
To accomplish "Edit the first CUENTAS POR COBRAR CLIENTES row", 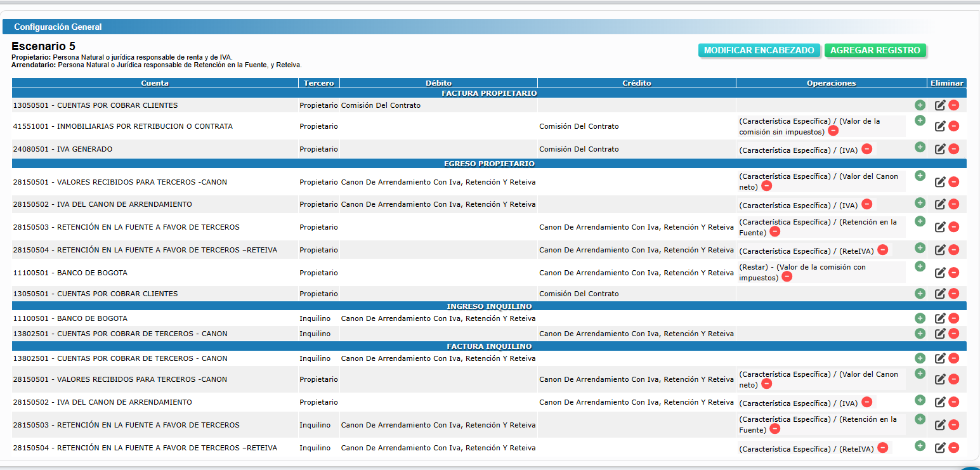I will 940,105.
